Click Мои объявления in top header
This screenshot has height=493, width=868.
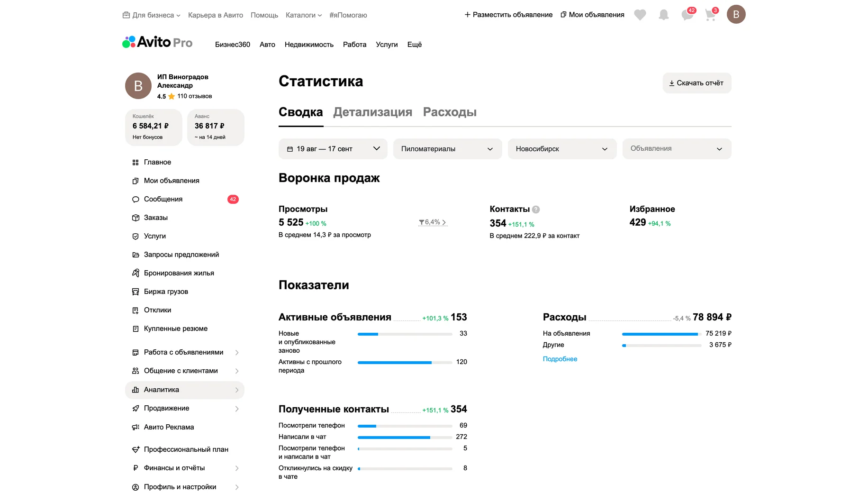click(592, 15)
